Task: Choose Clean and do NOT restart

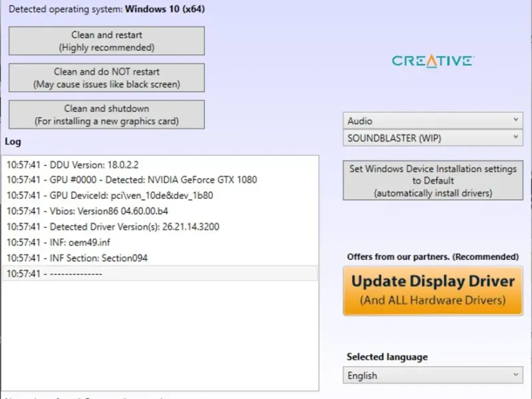Action: coord(106,78)
